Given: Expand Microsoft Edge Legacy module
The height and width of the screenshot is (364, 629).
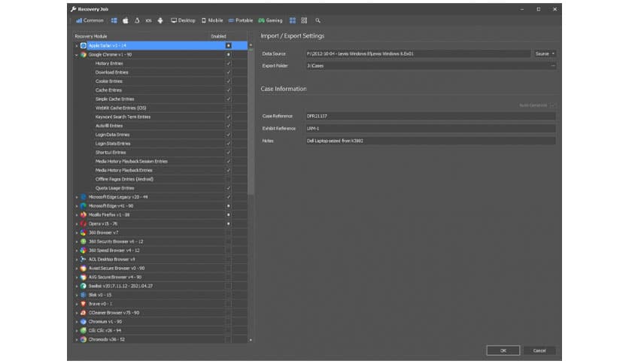Looking at the screenshot, I should [77, 197].
